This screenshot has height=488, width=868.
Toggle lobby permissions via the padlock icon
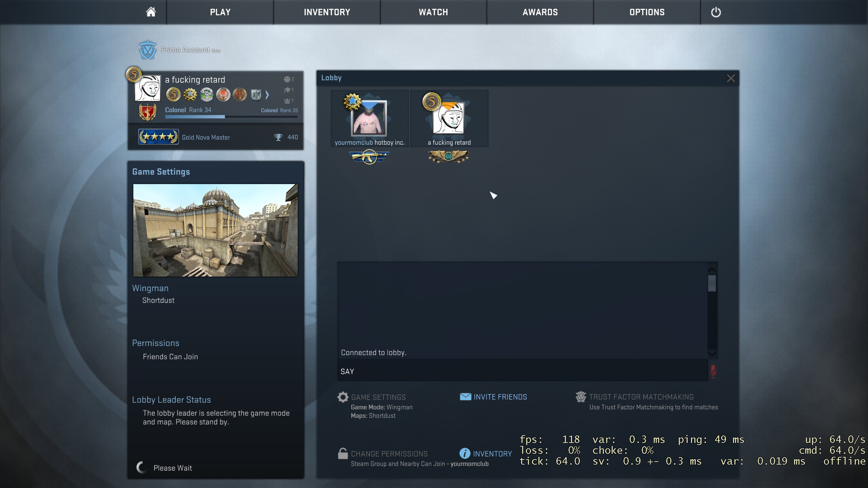pyautogui.click(x=343, y=453)
